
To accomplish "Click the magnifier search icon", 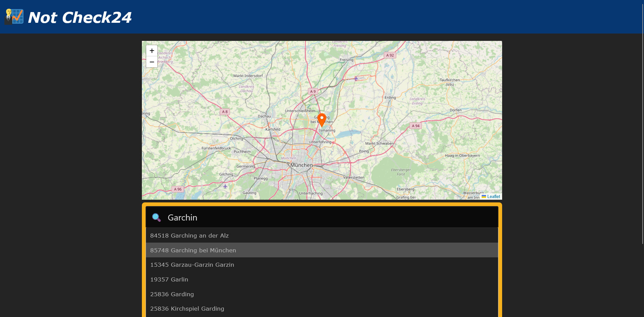I will pos(156,217).
